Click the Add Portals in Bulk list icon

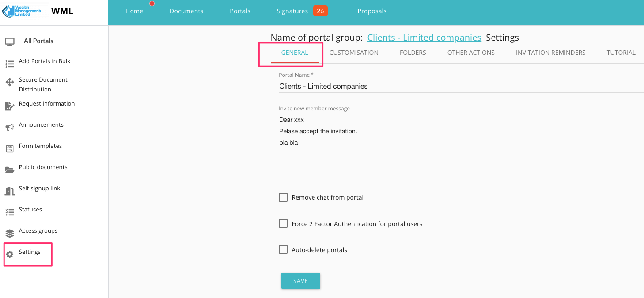(10, 64)
